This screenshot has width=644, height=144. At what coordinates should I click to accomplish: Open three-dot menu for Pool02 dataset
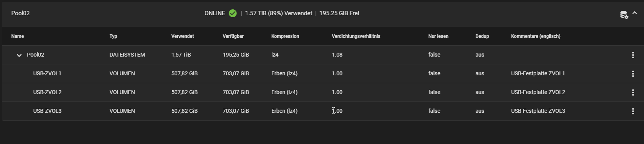tap(633, 55)
